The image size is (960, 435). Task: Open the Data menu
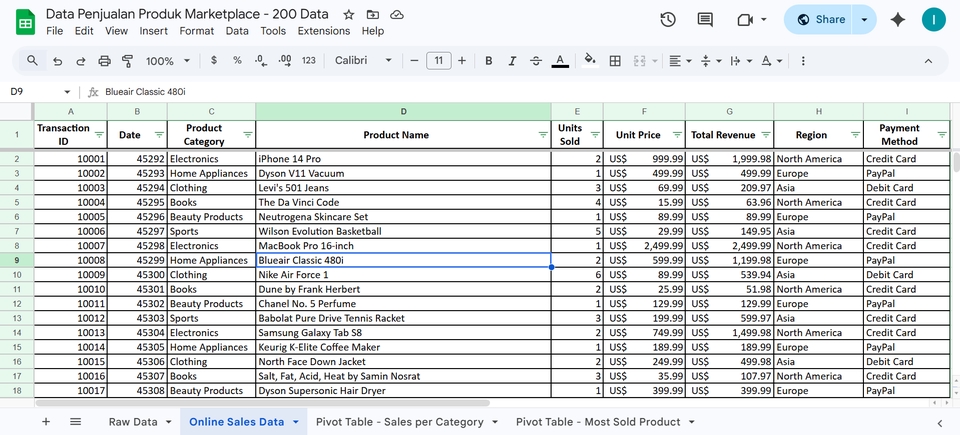pyautogui.click(x=237, y=31)
